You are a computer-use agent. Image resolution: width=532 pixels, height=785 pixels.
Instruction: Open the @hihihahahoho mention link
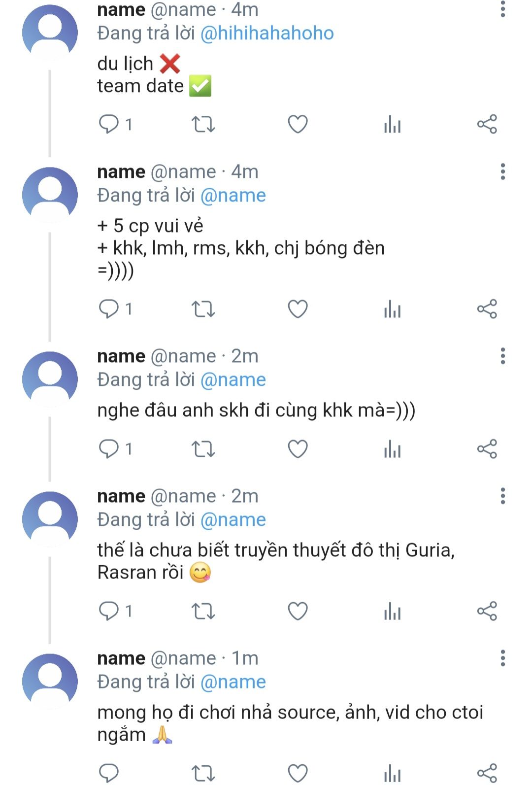pyautogui.click(x=267, y=33)
